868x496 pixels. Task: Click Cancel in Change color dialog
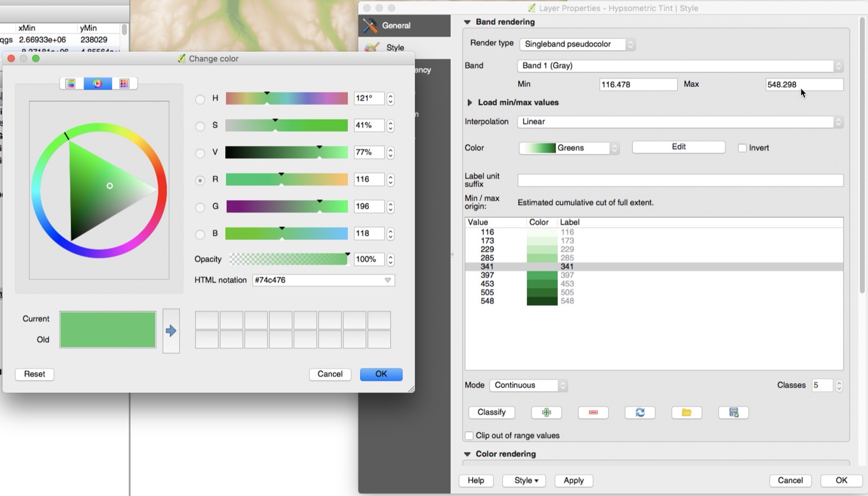pyautogui.click(x=330, y=375)
